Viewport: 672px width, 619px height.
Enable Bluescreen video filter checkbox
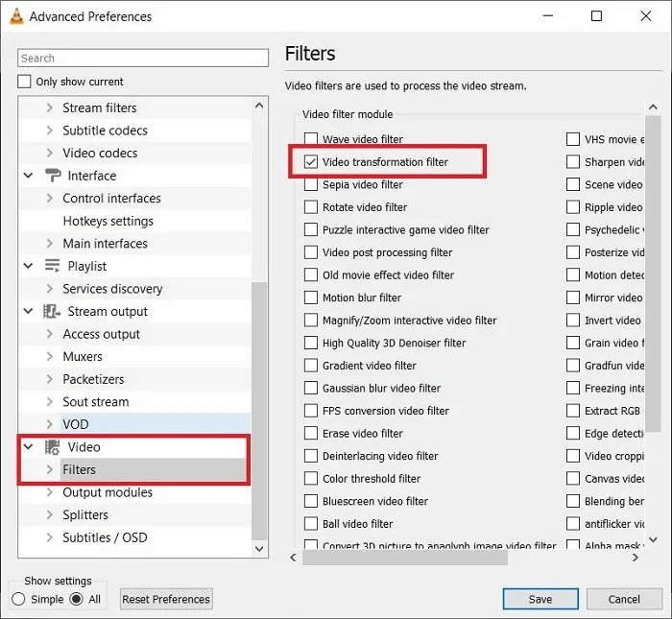(311, 501)
